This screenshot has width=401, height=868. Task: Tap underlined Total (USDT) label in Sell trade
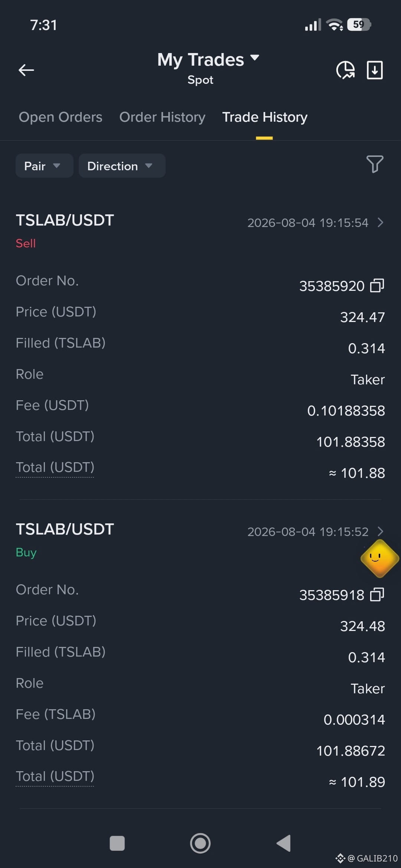(55, 467)
